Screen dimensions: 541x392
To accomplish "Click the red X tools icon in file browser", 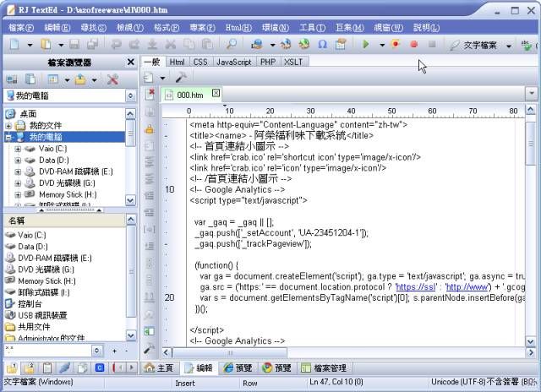I will pos(112,79).
